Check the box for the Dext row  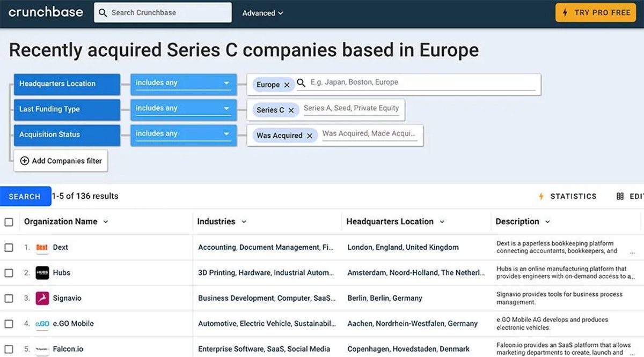tap(9, 247)
